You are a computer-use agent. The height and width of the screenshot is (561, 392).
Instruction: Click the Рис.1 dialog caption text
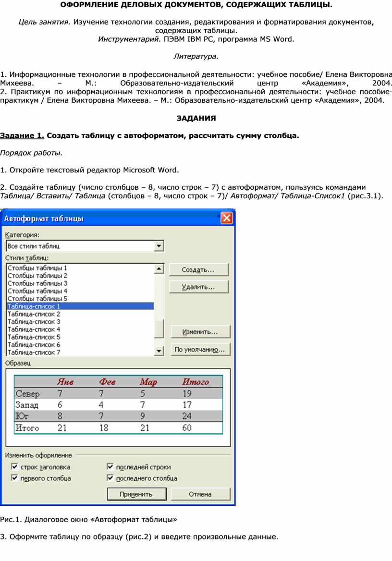click(x=88, y=519)
